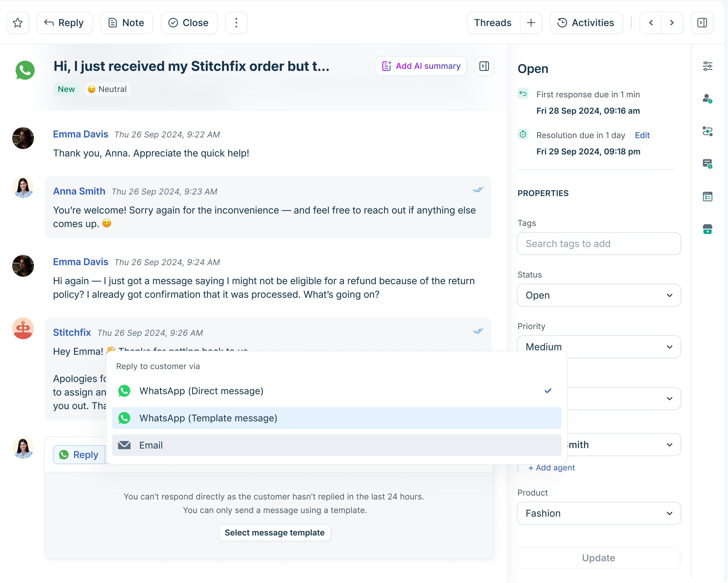Toggle the panel icon beside Add AI summary
This screenshot has height=583, width=728.
point(484,66)
